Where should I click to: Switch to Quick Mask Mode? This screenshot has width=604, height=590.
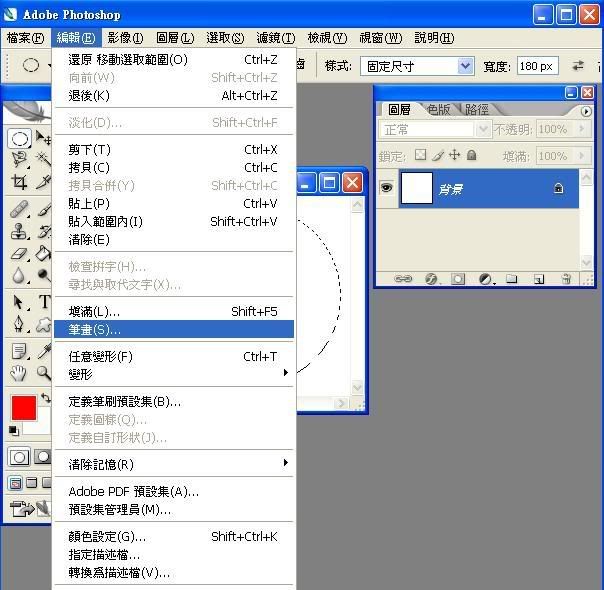point(42,457)
